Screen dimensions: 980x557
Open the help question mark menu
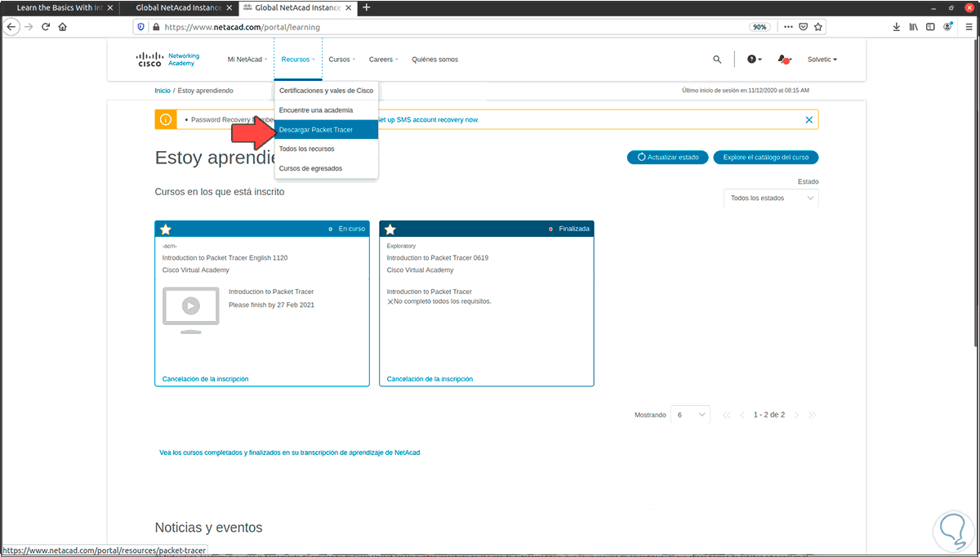[755, 60]
